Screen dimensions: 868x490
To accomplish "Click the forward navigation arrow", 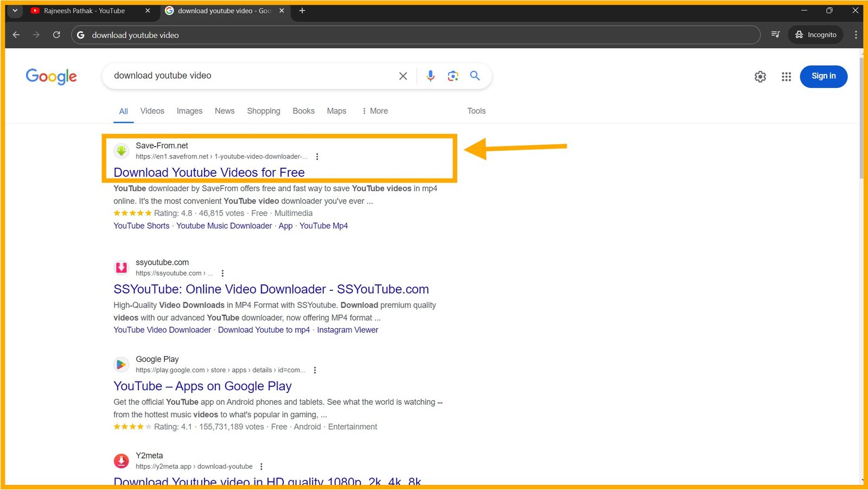I will (36, 35).
